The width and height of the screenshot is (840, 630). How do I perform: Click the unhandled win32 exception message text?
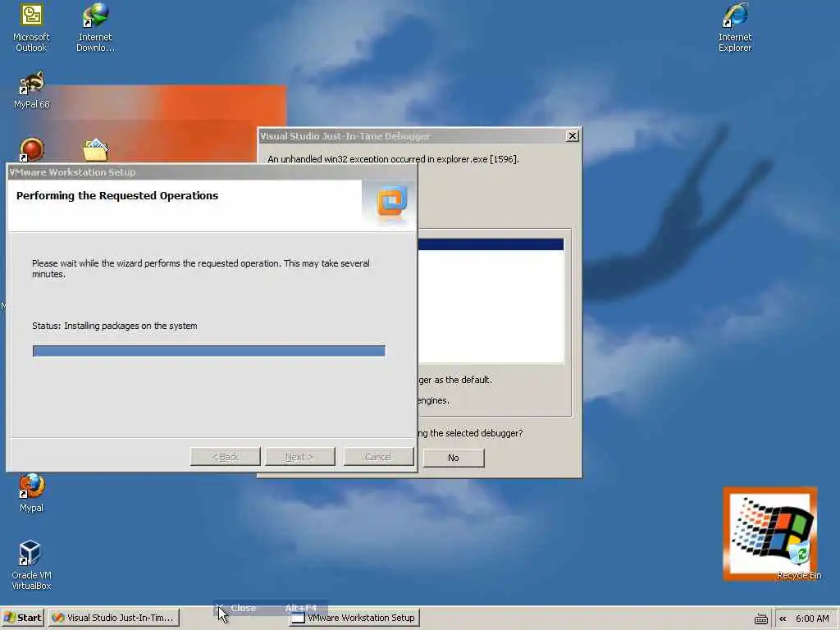click(393, 159)
